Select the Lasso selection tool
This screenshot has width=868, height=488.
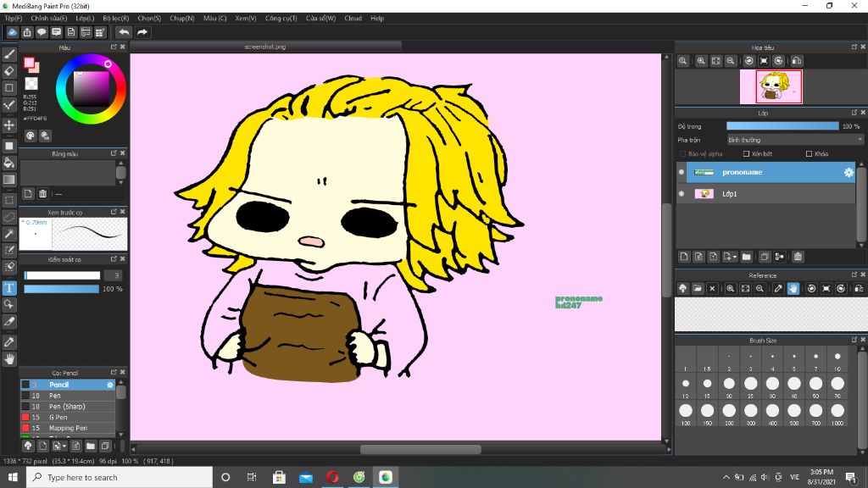[x=8, y=217]
